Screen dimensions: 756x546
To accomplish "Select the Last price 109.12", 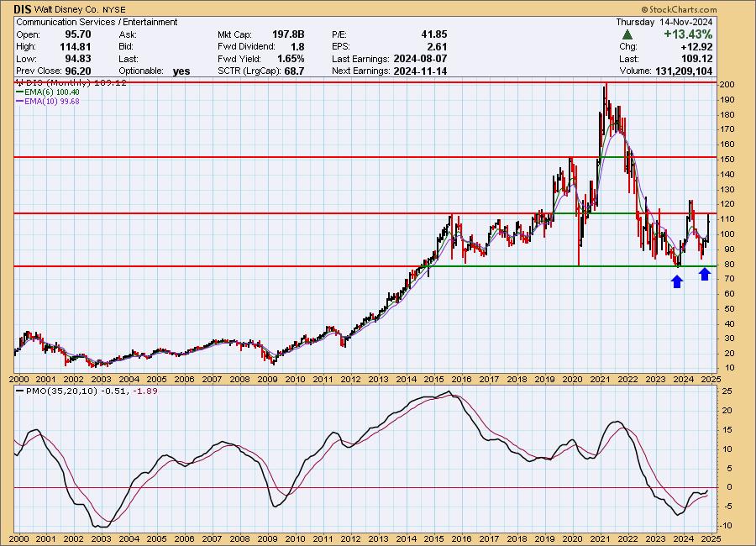I will [x=698, y=59].
